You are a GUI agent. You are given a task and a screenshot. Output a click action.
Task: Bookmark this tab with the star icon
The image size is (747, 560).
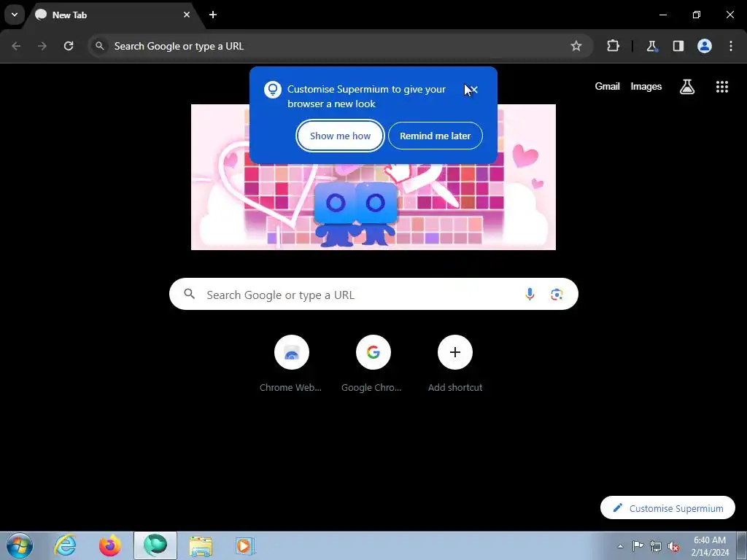[x=576, y=46]
